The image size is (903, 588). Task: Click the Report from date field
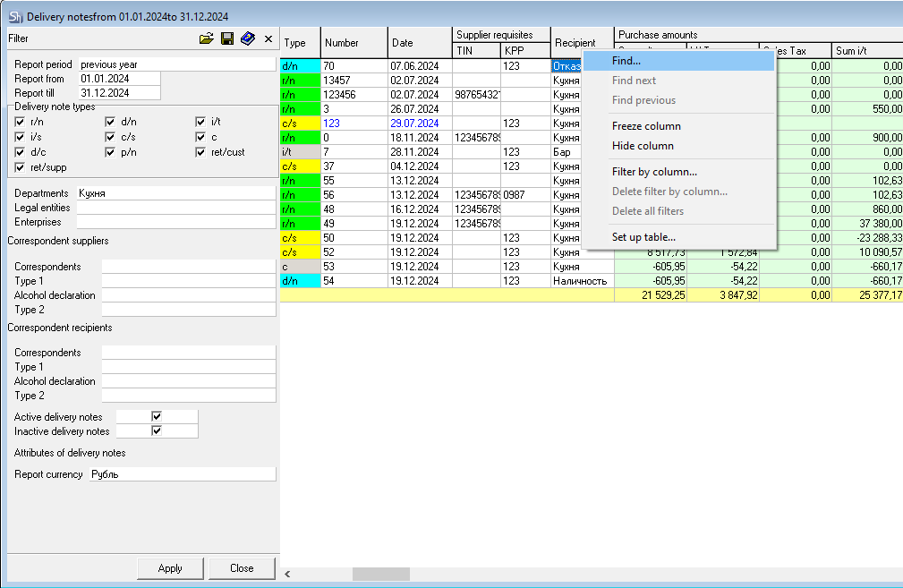point(118,79)
